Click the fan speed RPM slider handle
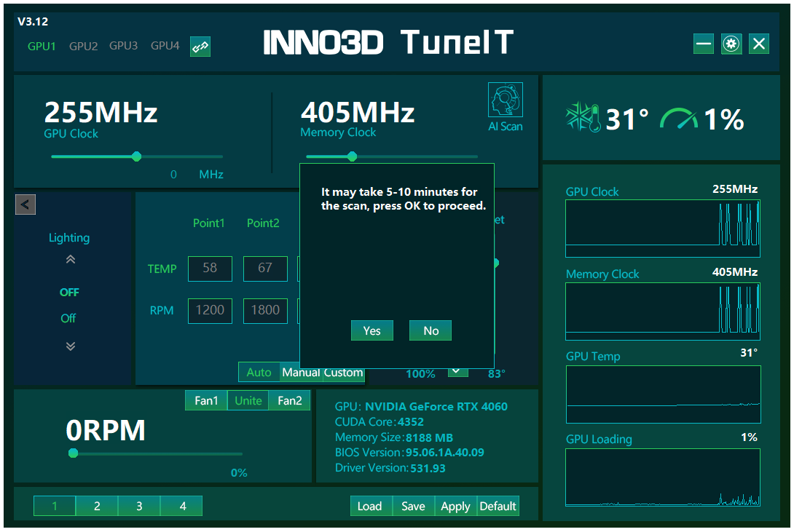The width and height of the screenshot is (794, 532). pos(73,453)
